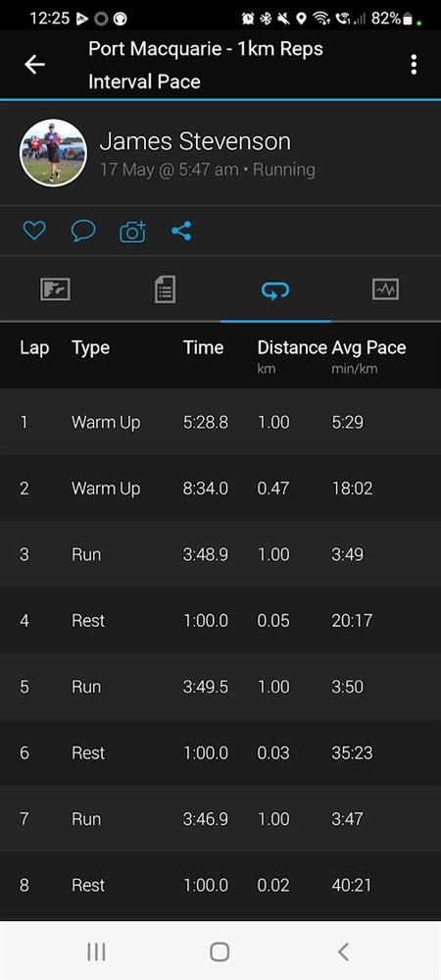Image resolution: width=441 pixels, height=980 pixels.
Task: Tap the Android home navigation button
Action: tap(220, 952)
